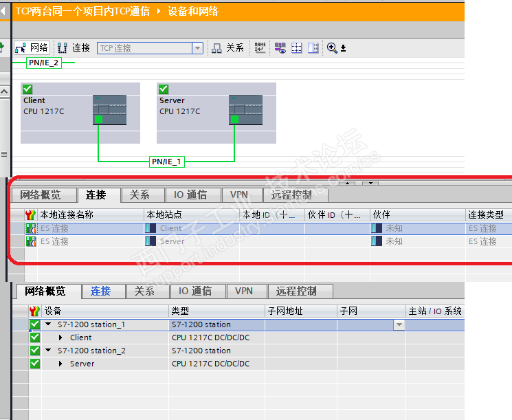Switch to upper 网络概览 tab
Screen dimensions: 512x420
click(44, 195)
